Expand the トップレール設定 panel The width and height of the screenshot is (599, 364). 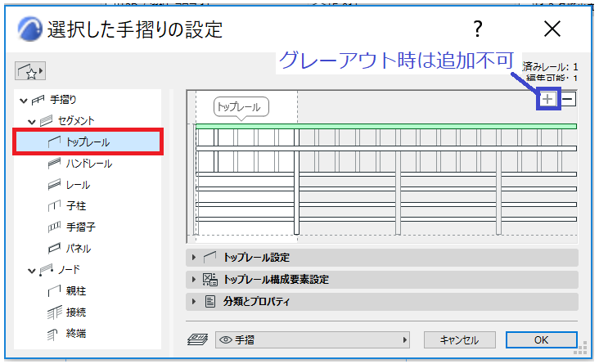click(x=194, y=258)
